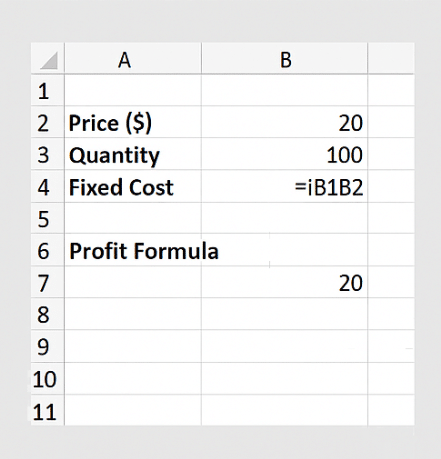Select column A header
441x459 pixels.
(x=133, y=59)
